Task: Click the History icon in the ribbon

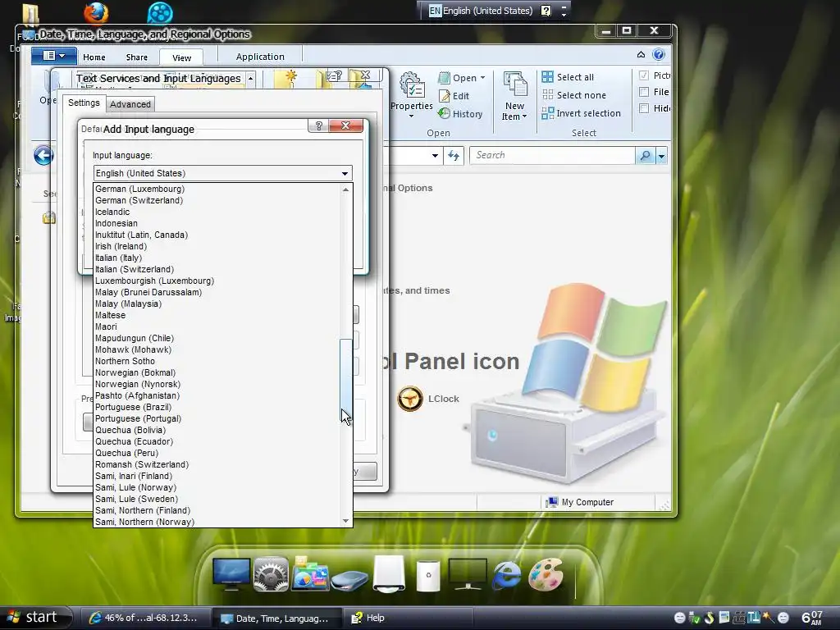Action: [444, 113]
